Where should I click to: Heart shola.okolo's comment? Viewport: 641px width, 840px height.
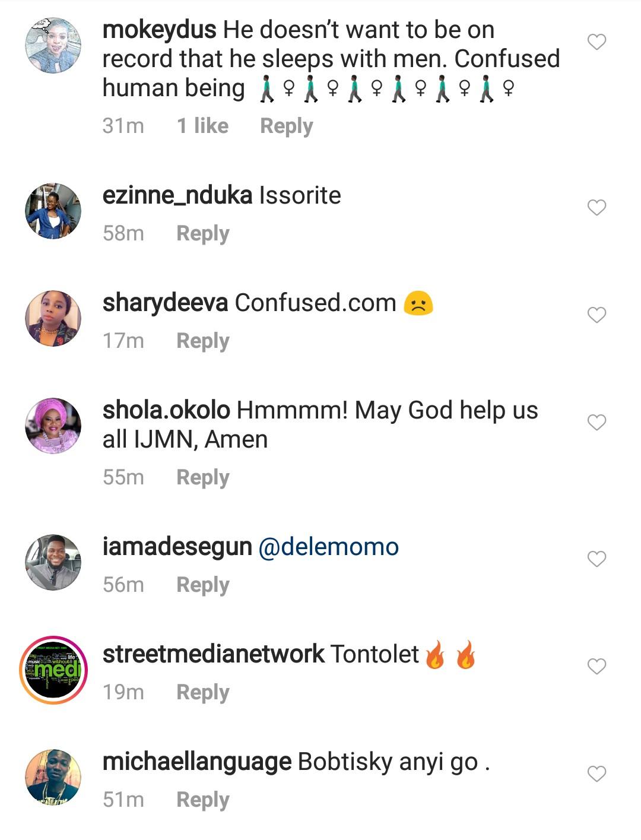click(x=596, y=422)
